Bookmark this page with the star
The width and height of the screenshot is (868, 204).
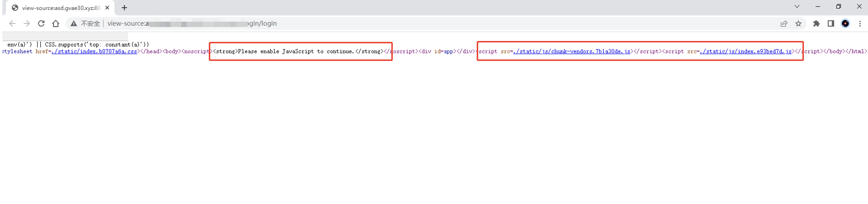click(798, 24)
